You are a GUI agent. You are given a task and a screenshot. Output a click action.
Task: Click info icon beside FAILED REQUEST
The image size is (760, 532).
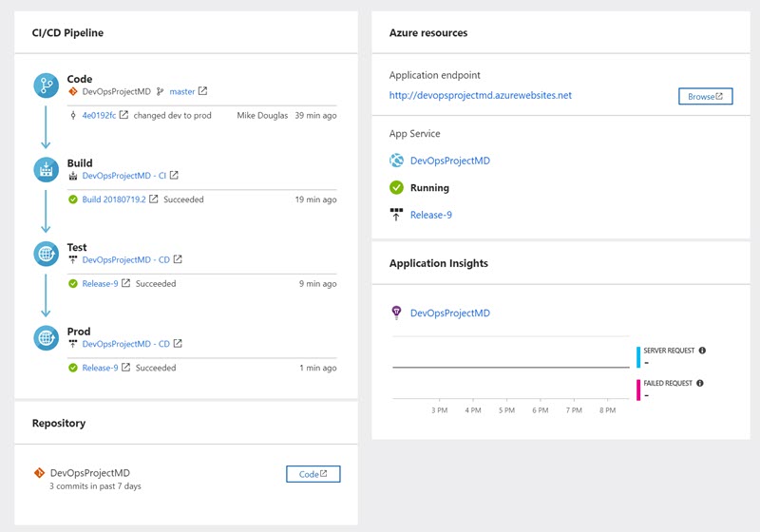click(699, 383)
